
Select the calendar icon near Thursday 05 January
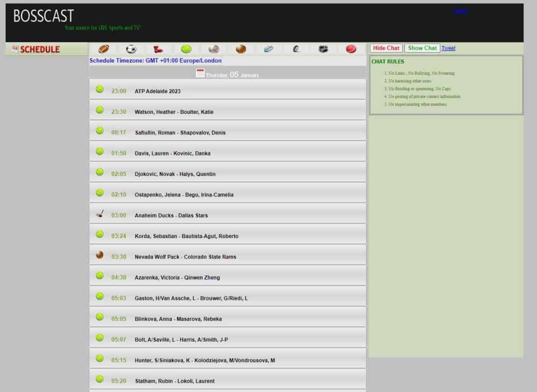tap(201, 72)
